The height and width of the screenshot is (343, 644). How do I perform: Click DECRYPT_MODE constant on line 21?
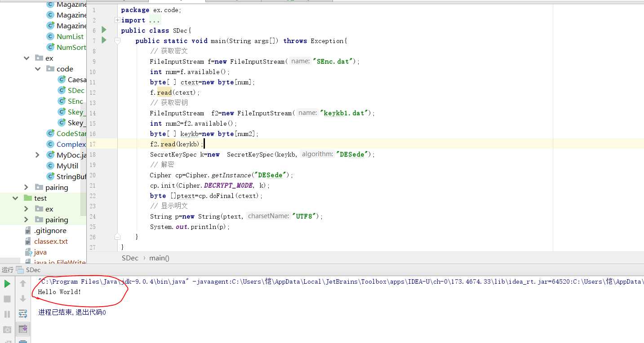coord(228,185)
